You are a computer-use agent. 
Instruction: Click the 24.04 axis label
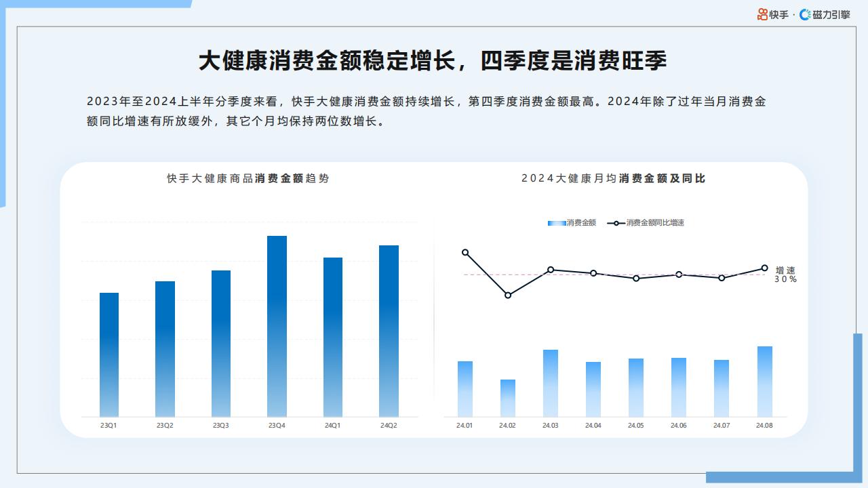593,426
